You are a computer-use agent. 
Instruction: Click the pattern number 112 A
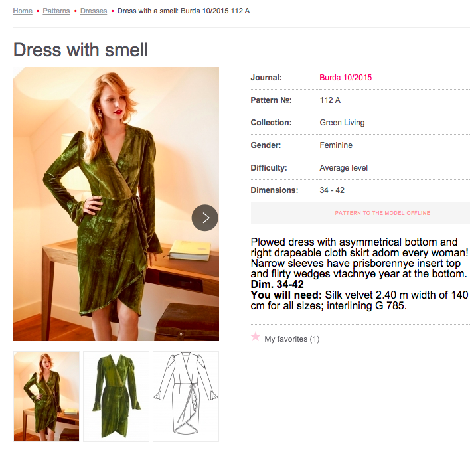click(x=330, y=100)
